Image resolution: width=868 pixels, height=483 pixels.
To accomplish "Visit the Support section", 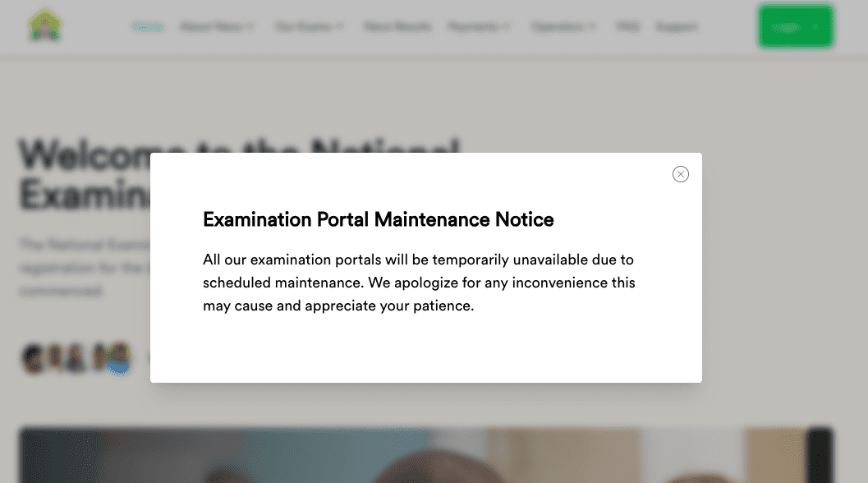I will point(677,25).
